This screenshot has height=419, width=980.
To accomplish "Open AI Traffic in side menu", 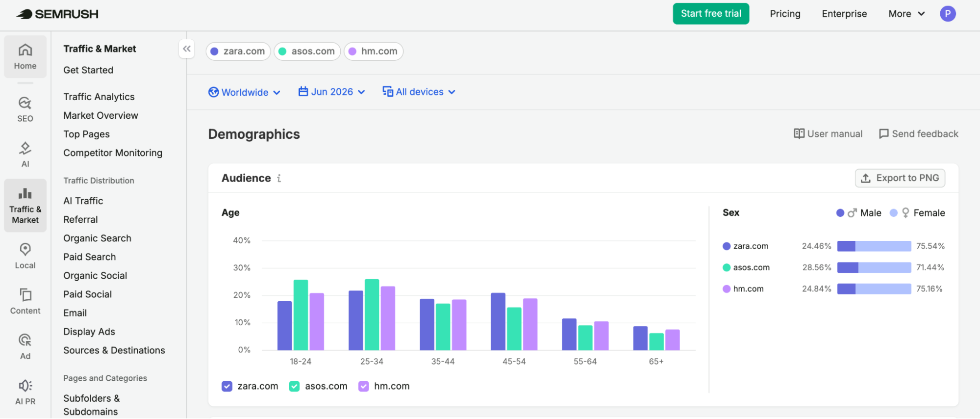I will click(x=83, y=201).
